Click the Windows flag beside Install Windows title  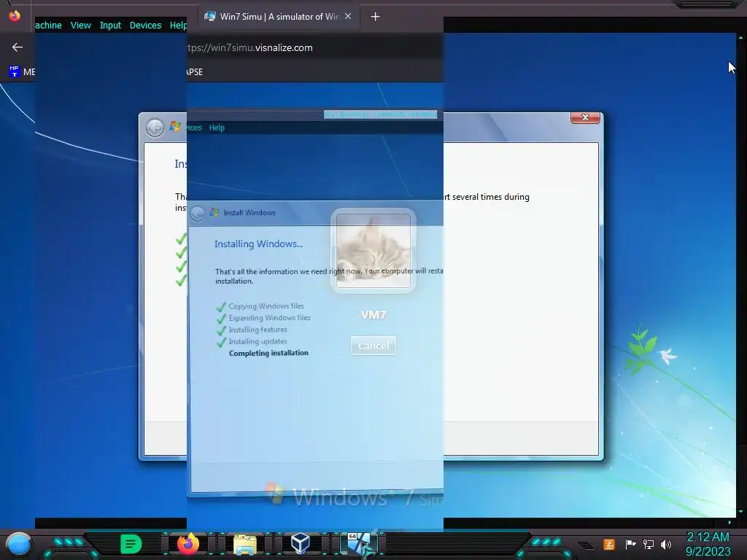[215, 212]
